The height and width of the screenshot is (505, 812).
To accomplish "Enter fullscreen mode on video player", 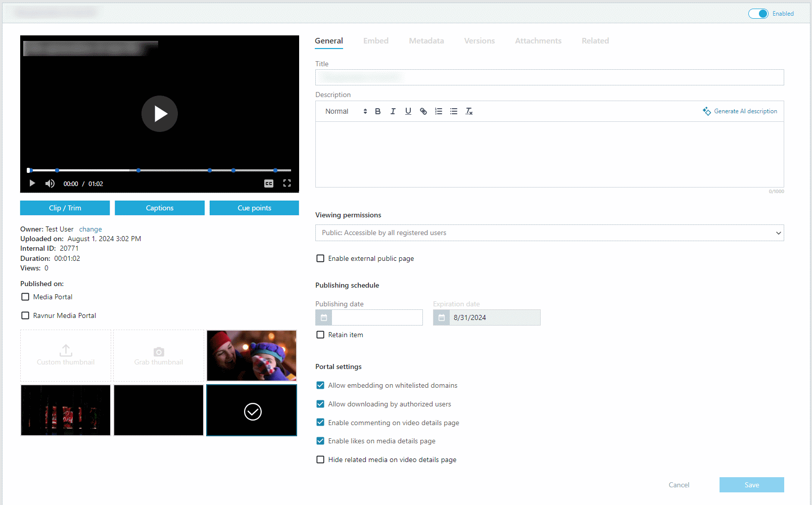I will [287, 183].
